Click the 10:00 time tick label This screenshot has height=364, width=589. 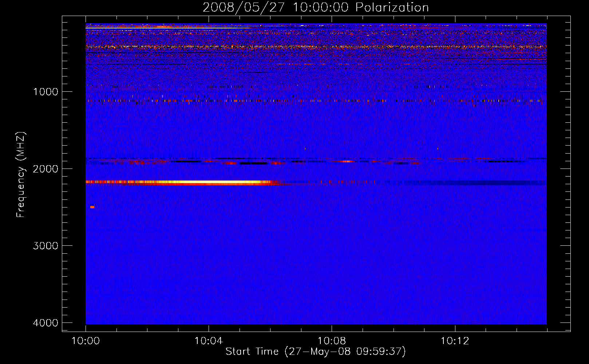point(86,341)
